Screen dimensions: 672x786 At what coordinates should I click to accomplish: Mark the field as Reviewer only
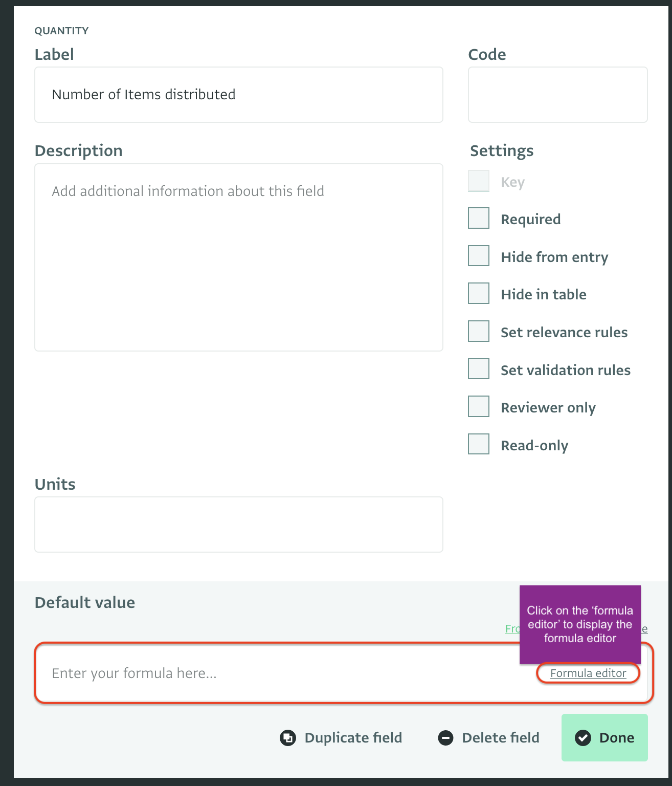pyautogui.click(x=478, y=406)
